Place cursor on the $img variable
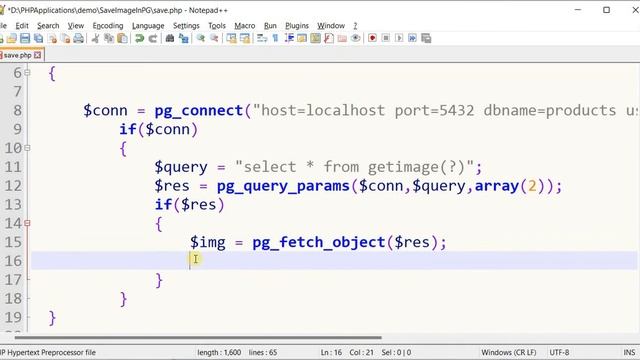Image resolution: width=640 pixels, height=360 pixels. point(207,242)
